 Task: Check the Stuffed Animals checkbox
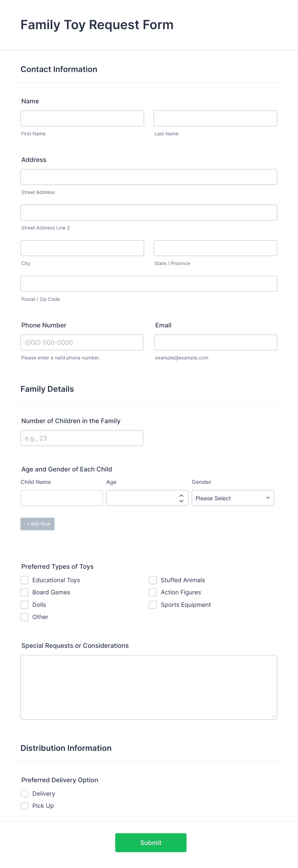153,580
